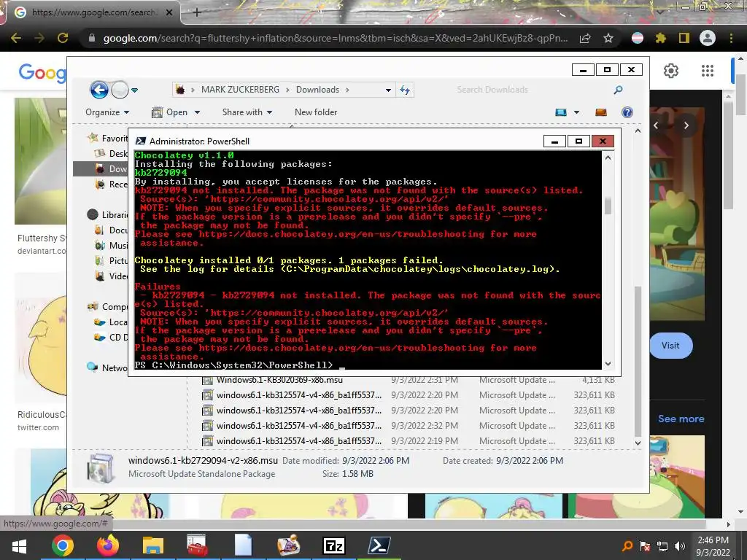Close the Google search Chrome tab

pyautogui.click(x=169, y=12)
